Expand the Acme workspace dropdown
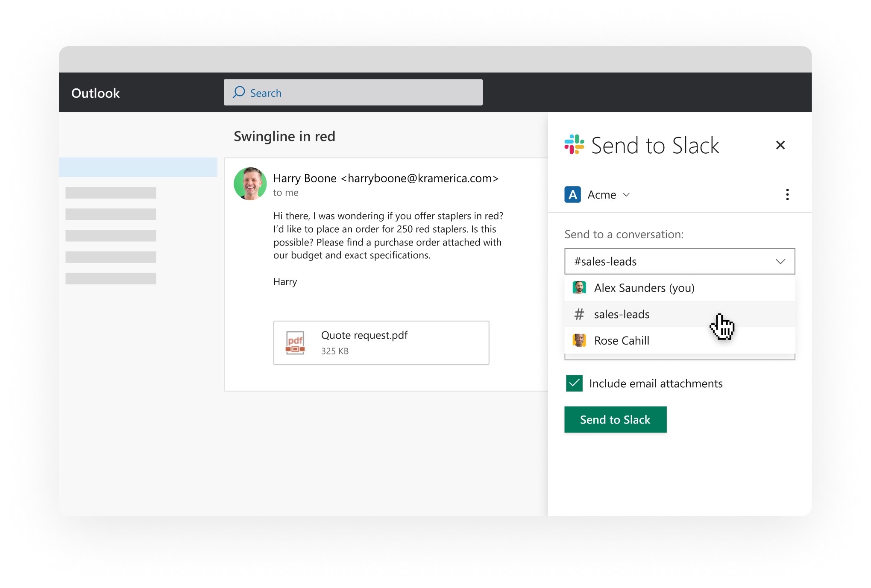Screen dimensions: 871x588 (x=626, y=195)
